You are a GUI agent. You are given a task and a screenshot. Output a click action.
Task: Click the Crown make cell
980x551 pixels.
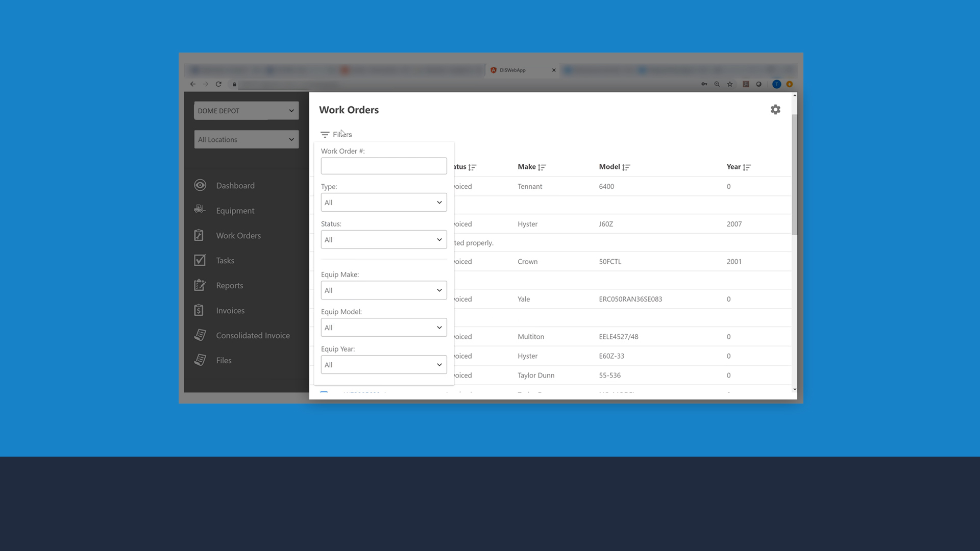[x=527, y=262]
